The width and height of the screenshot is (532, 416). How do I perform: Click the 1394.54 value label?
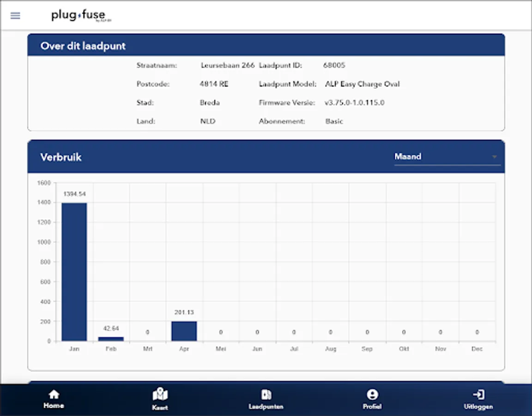[x=74, y=194]
